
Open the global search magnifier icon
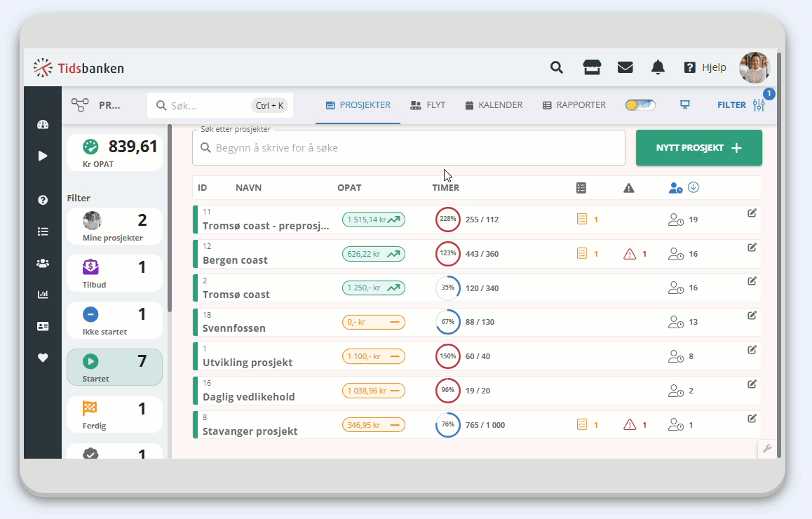[x=557, y=67]
